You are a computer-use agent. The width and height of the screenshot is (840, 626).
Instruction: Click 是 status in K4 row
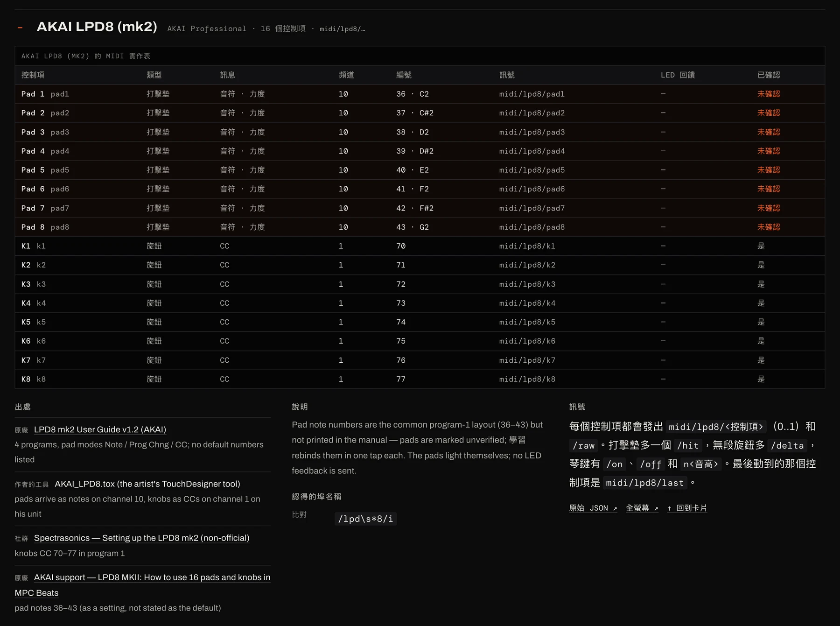click(761, 303)
